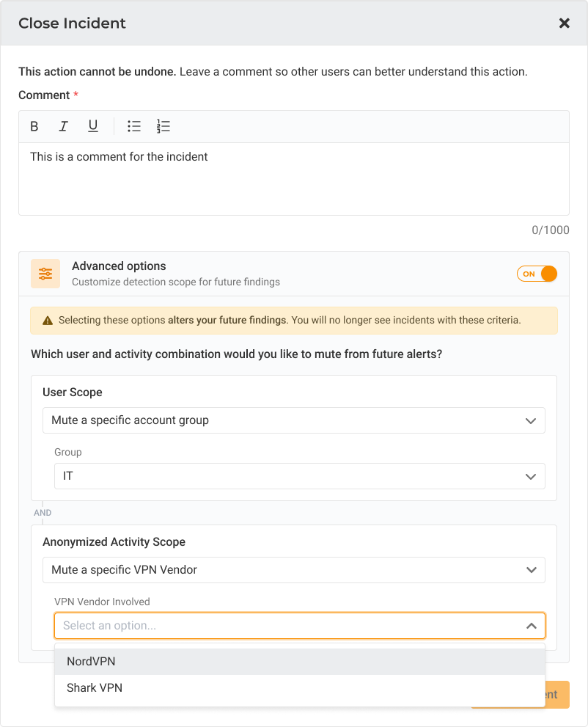
Task: Click the Advanced options heading text
Action: 119,266
